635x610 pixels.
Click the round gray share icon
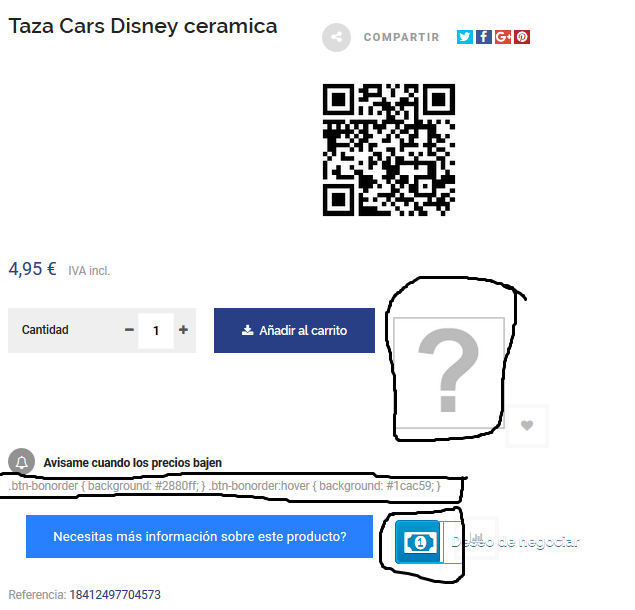[337, 37]
